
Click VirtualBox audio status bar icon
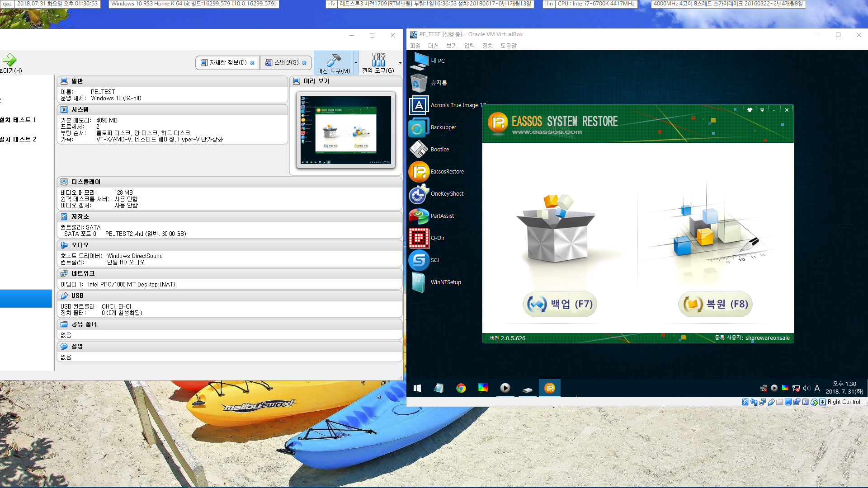[x=754, y=402]
